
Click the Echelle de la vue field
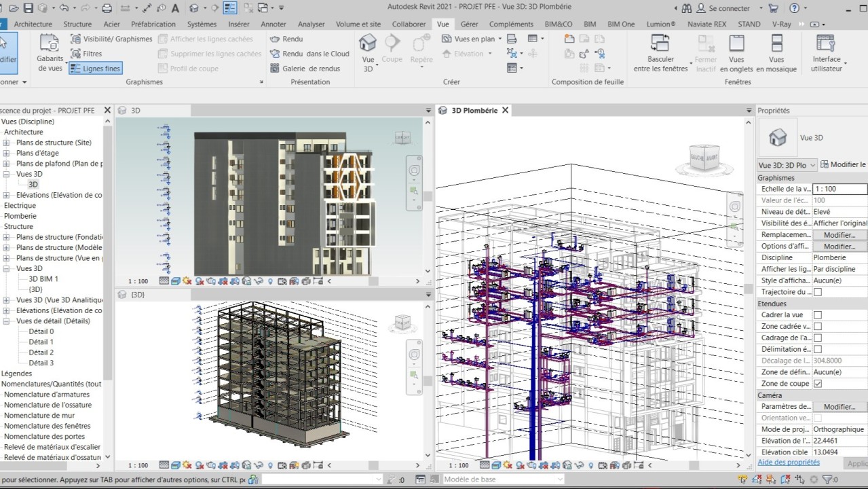point(839,189)
